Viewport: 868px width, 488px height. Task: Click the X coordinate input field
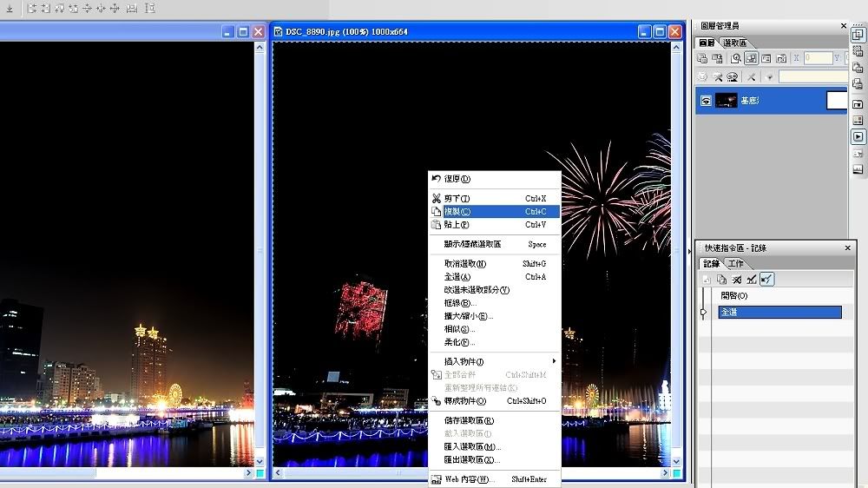coord(817,58)
